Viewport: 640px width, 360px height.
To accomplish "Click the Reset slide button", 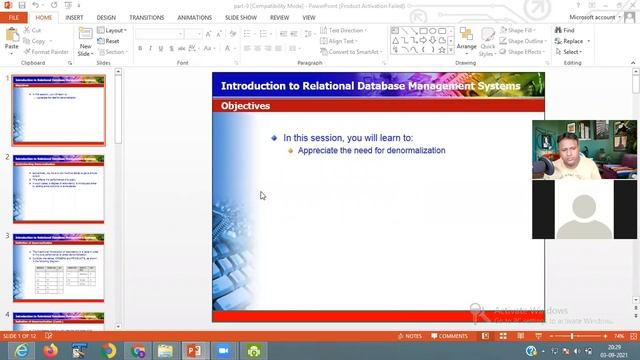I will tap(109, 41).
